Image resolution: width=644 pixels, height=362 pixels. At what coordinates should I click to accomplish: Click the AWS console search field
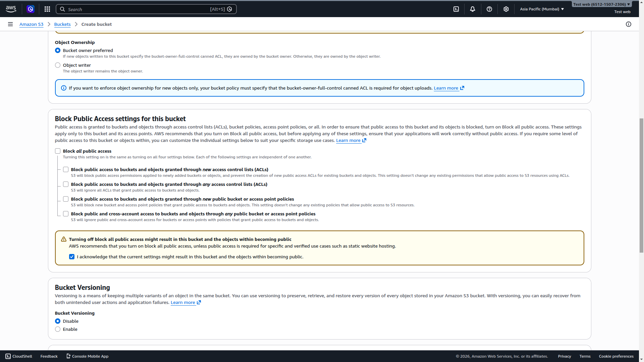[x=146, y=9]
